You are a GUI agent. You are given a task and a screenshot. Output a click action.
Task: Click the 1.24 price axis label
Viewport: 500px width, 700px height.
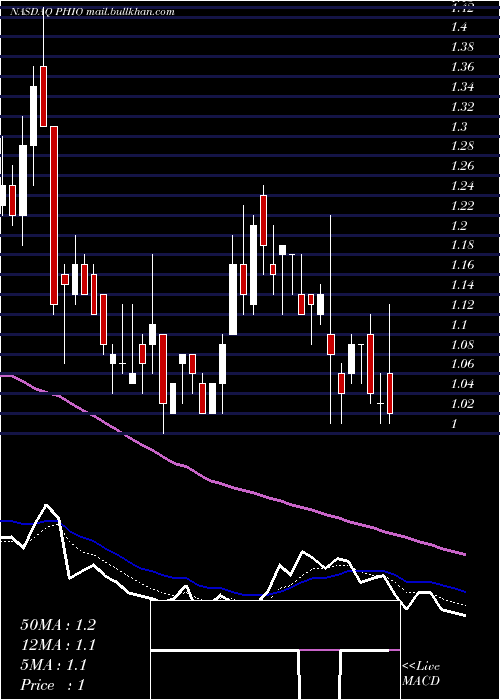pos(462,185)
